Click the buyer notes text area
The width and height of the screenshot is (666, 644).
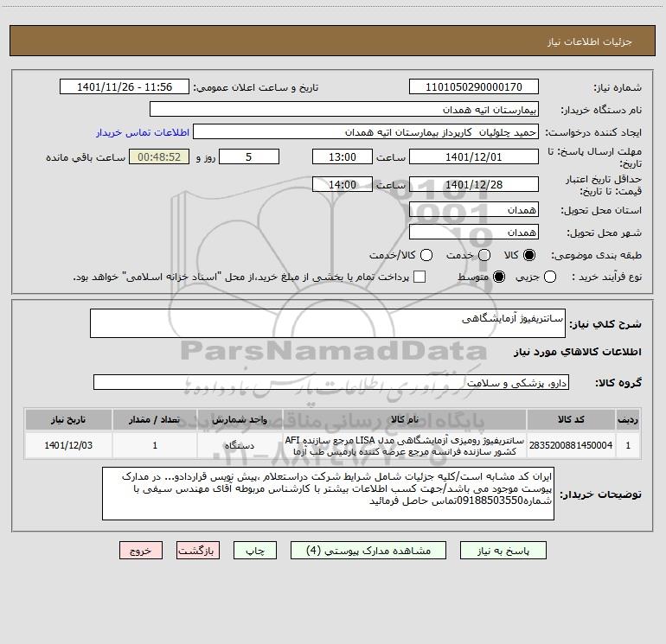tap(328, 494)
